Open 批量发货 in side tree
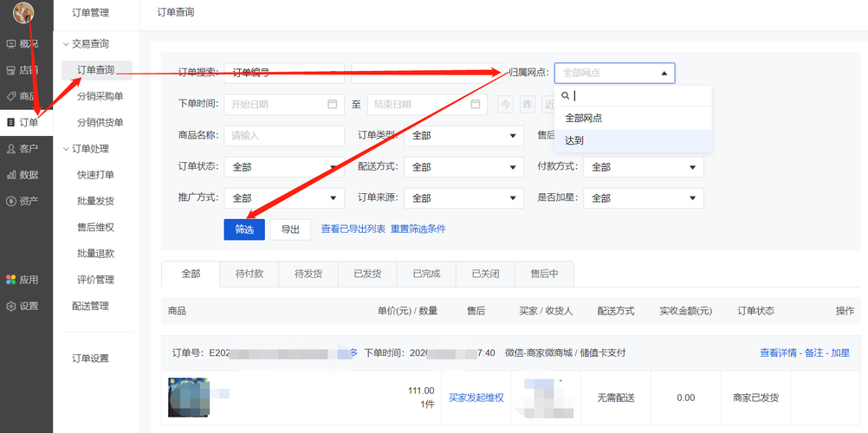This screenshot has width=868, height=433. point(95,201)
